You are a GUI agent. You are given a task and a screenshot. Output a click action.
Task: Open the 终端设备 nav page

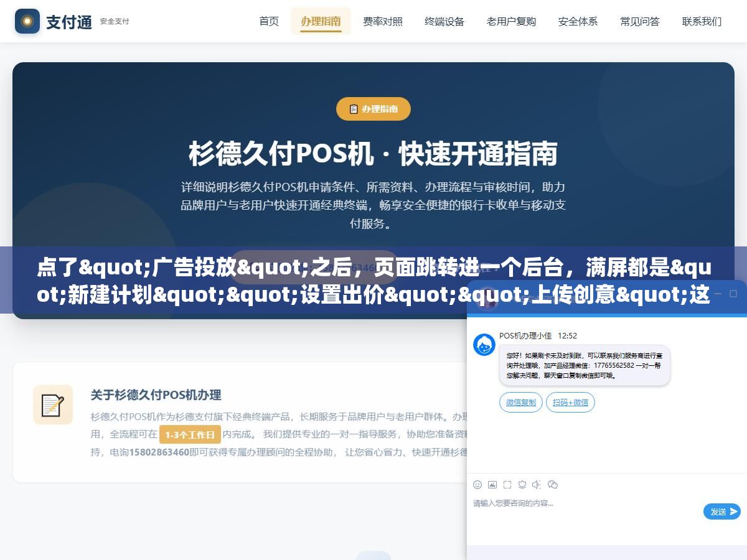click(444, 21)
